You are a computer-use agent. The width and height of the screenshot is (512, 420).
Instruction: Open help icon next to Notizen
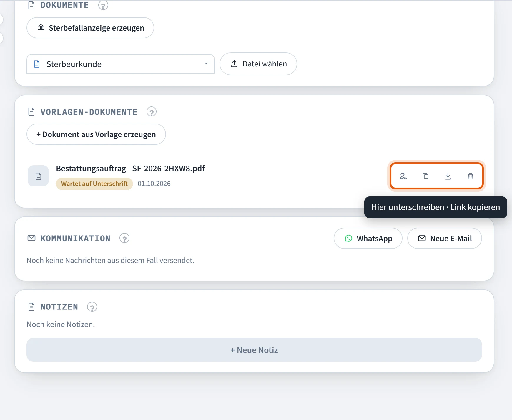tap(92, 307)
